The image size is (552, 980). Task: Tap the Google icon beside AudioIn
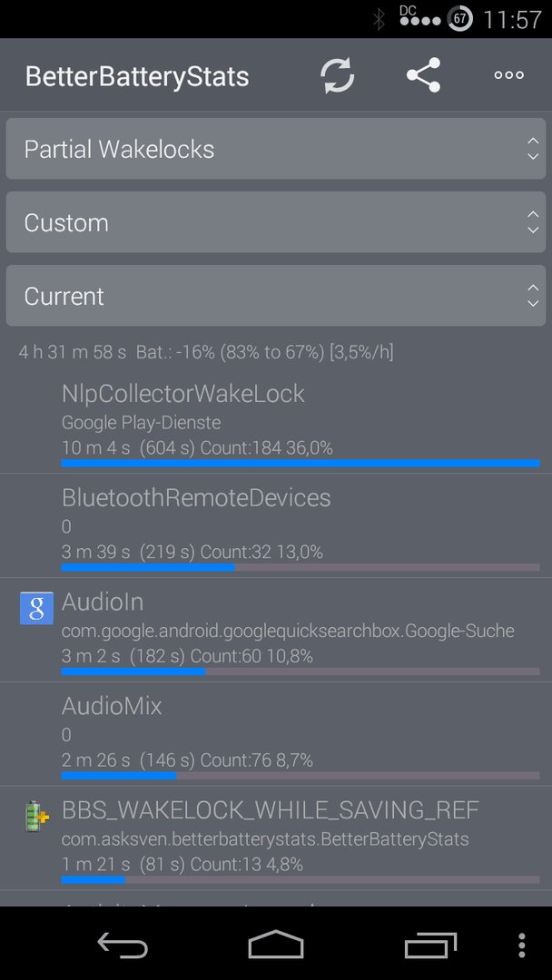click(x=36, y=608)
